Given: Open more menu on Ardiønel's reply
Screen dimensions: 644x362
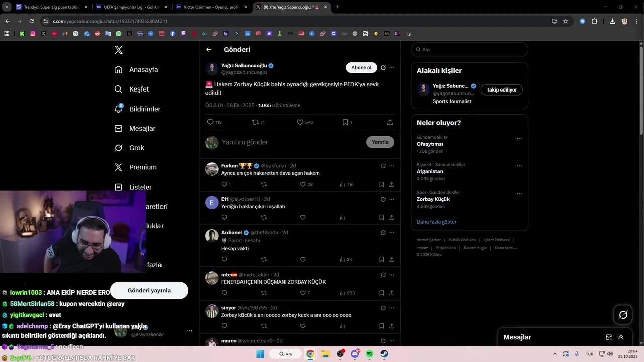Looking at the screenshot, I should point(392,233).
